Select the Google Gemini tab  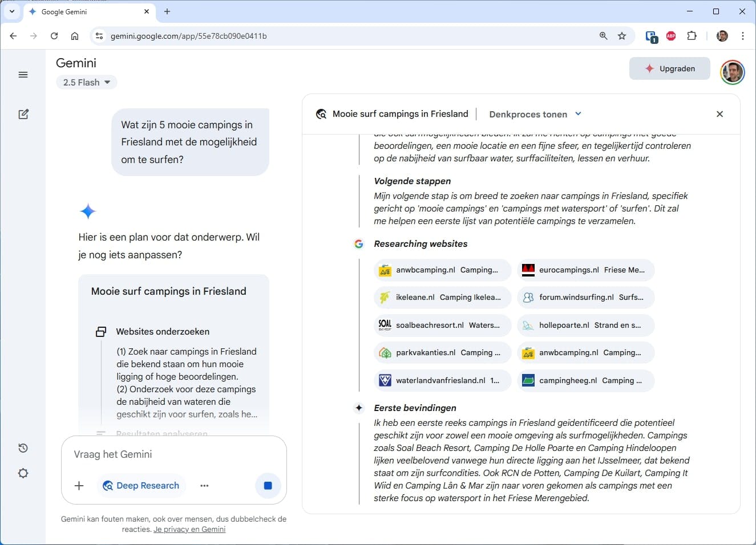tap(90, 11)
